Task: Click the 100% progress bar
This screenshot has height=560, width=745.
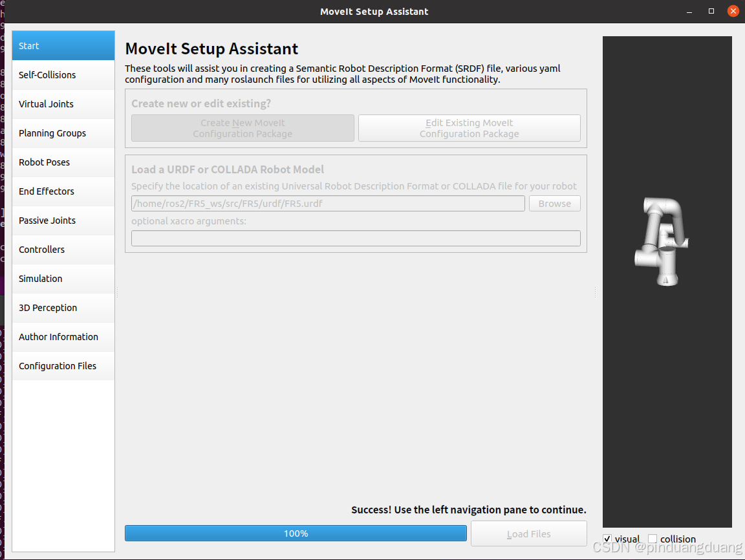Action: (296, 533)
